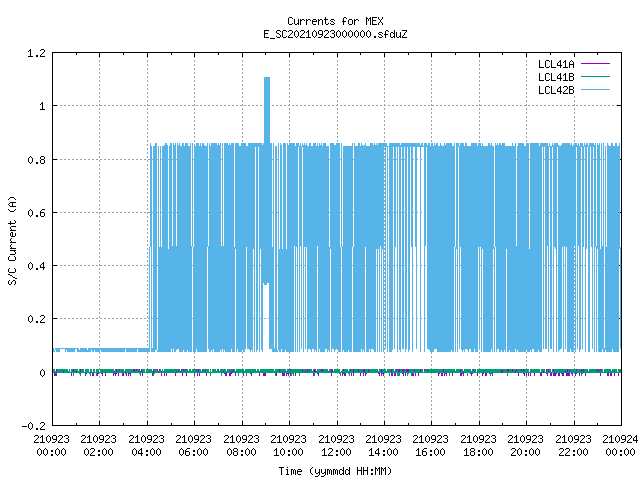Click the 0.4 y-axis tick value
Viewport: 640px width, 480px height.
36,266
